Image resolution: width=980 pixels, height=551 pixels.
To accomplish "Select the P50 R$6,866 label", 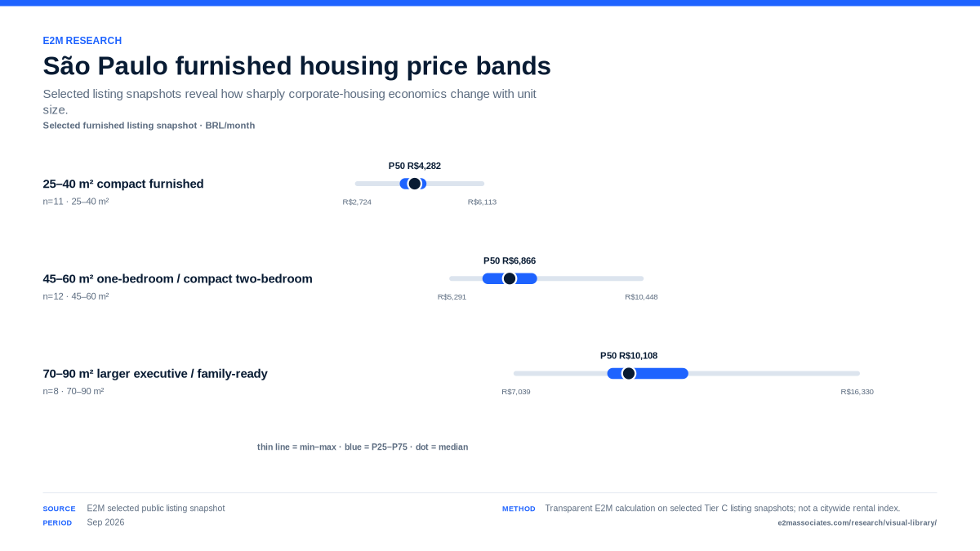I will click(x=510, y=260).
